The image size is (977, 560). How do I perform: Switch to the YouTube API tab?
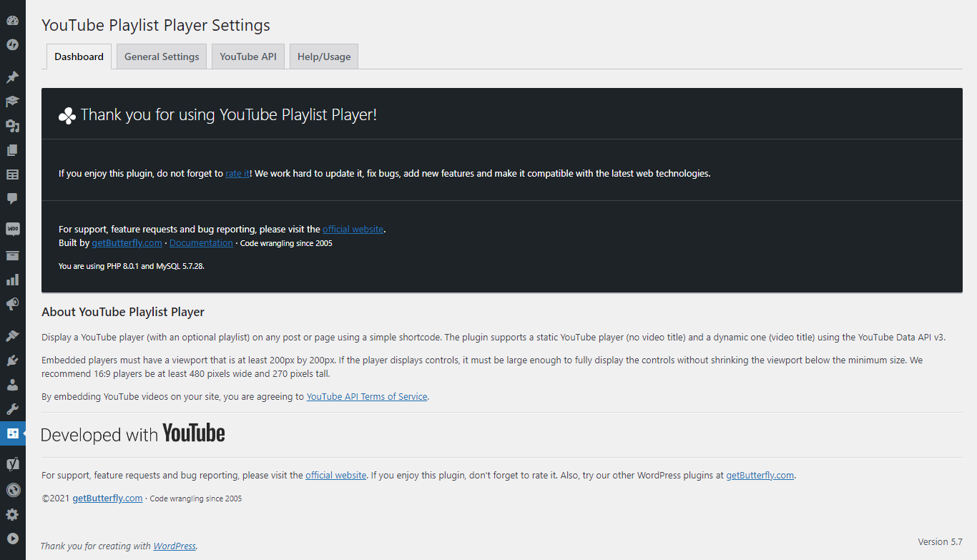[x=248, y=57]
